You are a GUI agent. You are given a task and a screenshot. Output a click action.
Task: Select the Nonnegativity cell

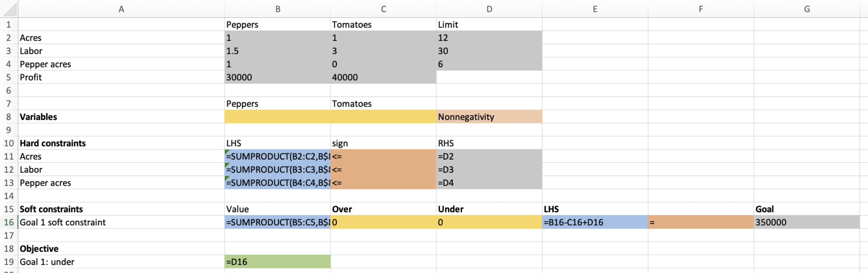(489, 117)
